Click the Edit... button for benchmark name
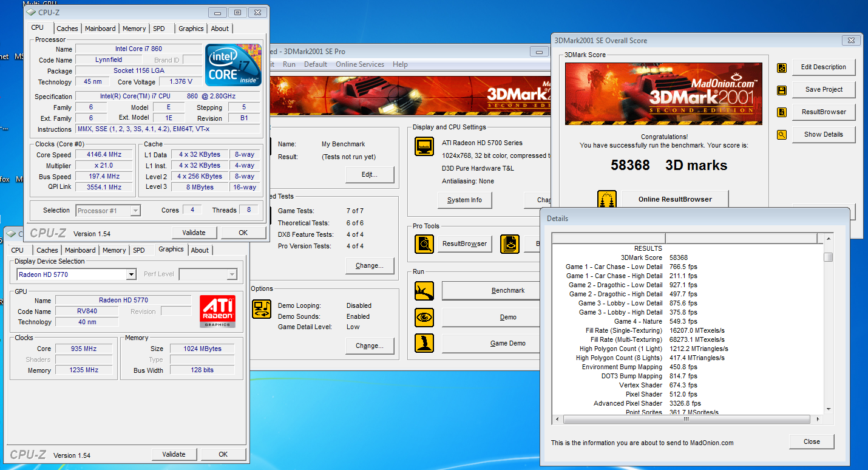Viewport: 868px width, 470px height. click(x=370, y=174)
